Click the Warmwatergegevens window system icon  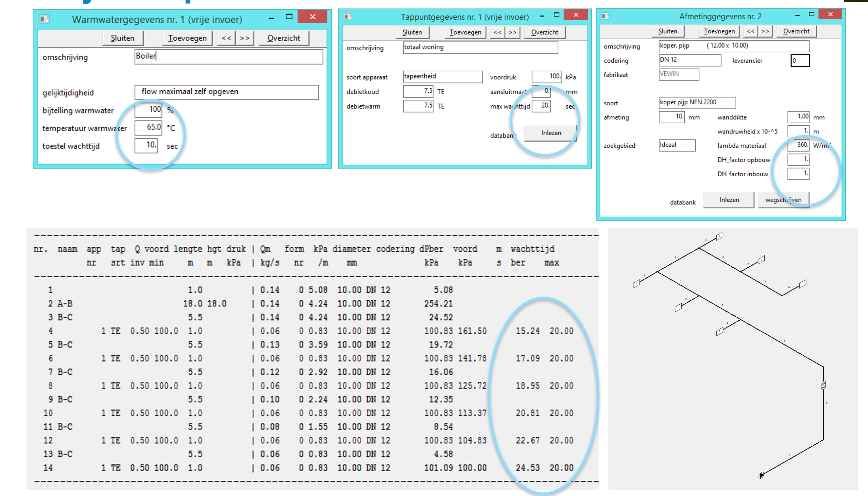pyautogui.click(x=44, y=19)
